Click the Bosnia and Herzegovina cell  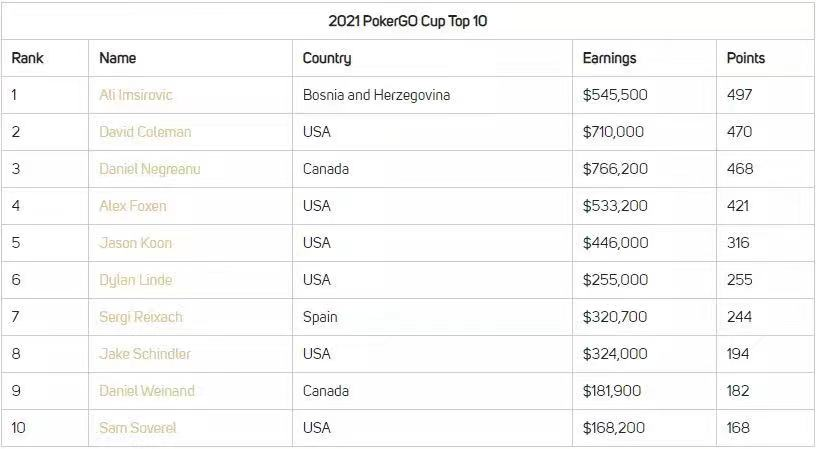[376, 95]
